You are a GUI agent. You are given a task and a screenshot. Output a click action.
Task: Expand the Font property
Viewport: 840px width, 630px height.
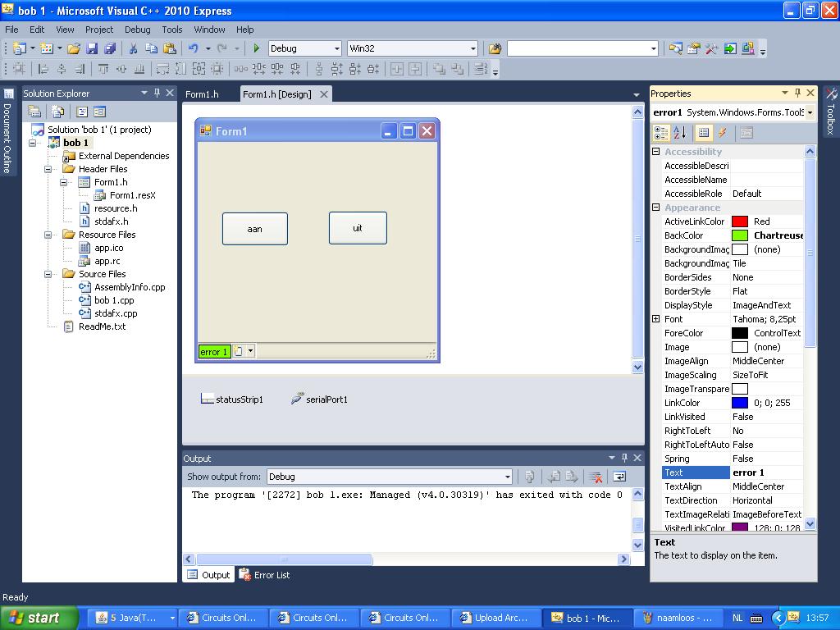click(656, 319)
